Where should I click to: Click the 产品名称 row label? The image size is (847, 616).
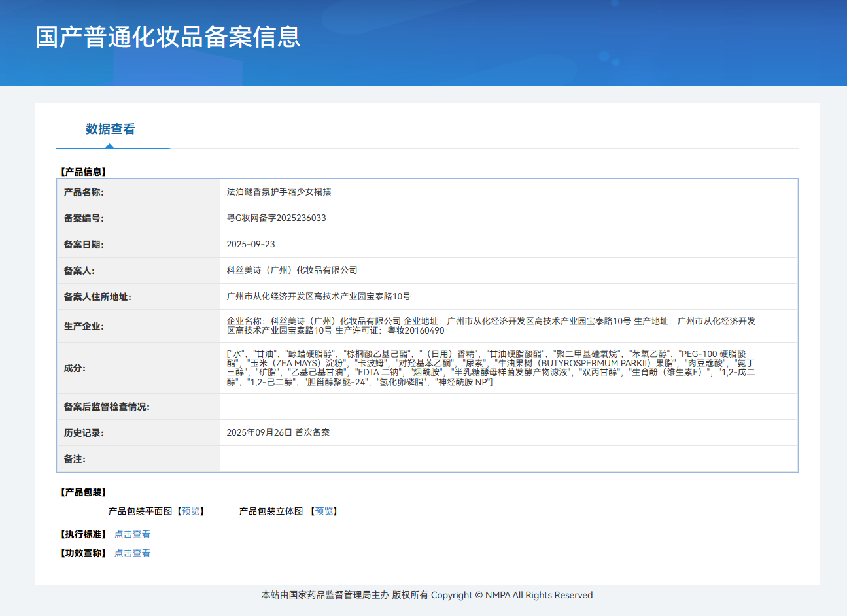tap(84, 192)
